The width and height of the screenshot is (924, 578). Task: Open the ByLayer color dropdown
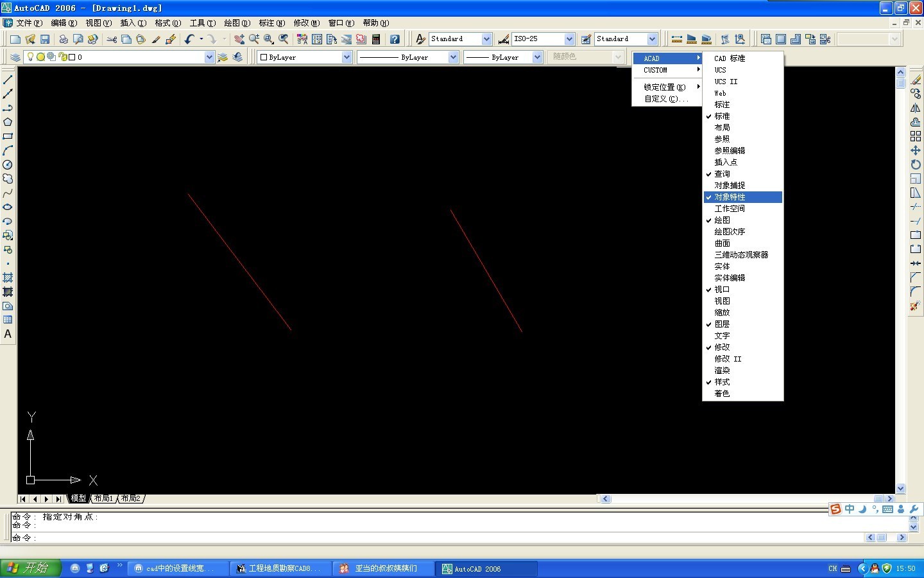click(346, 57)
